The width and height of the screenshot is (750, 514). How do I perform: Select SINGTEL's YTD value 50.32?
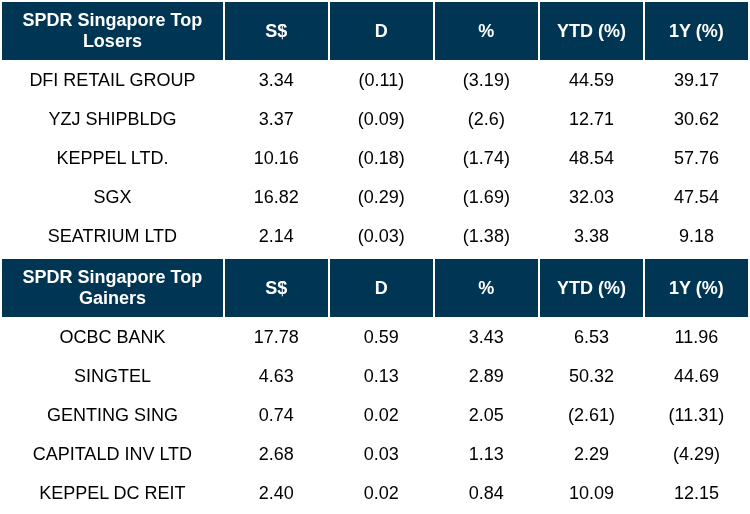[591, 376]
